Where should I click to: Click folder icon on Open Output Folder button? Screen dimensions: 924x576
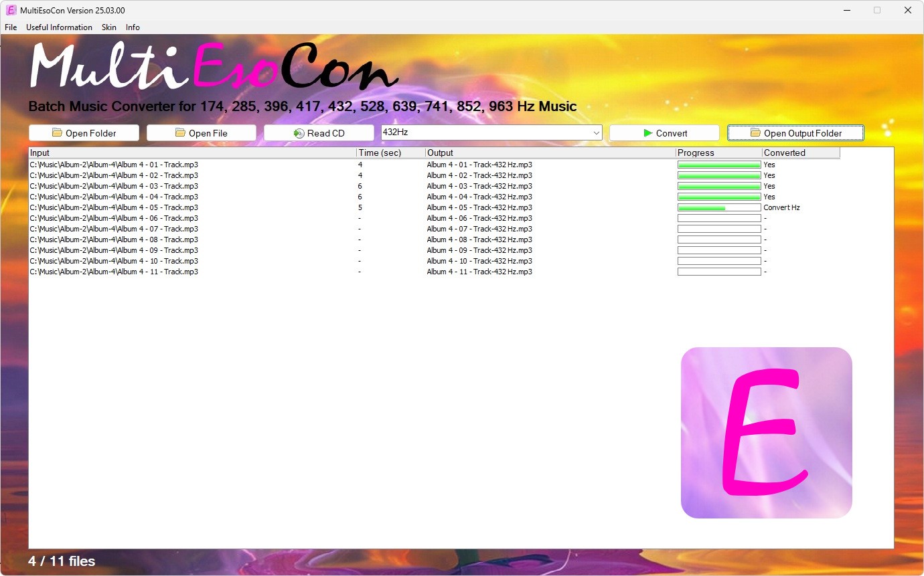(x=755, y=132)
